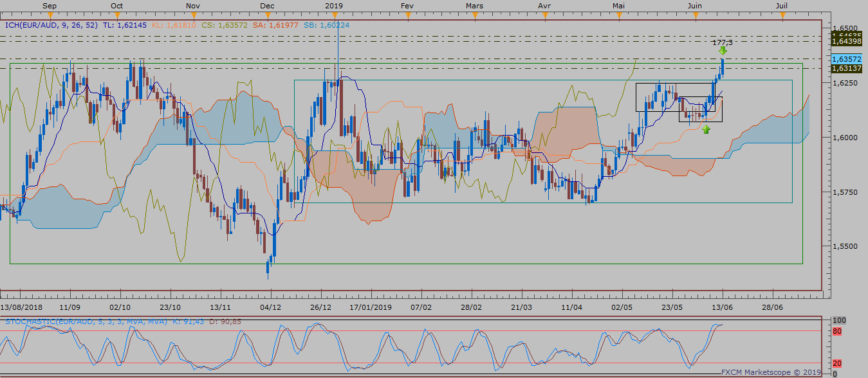The image size is (868, 378).
Task: Click the KL: 1,61810 value
Action: point(175,25)
